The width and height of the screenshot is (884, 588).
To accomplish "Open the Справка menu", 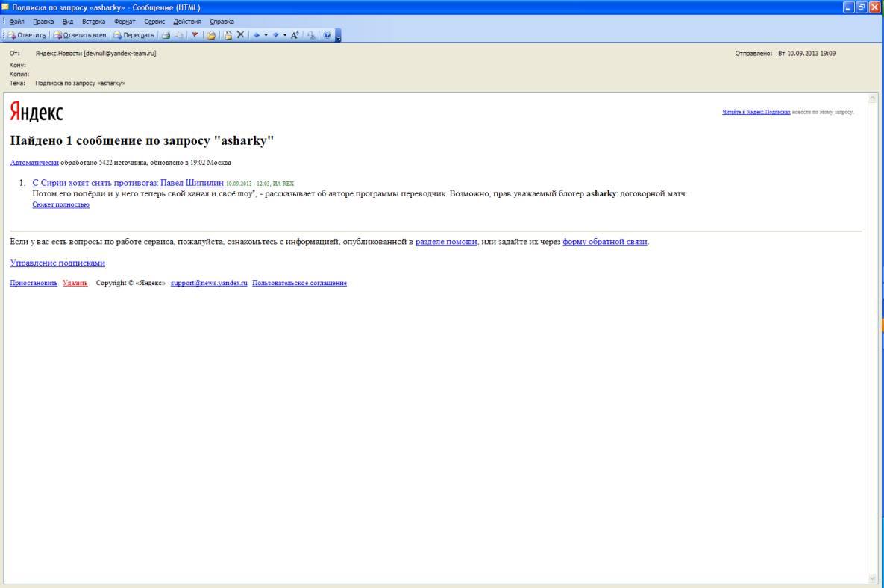I will [x=222, y=22].
